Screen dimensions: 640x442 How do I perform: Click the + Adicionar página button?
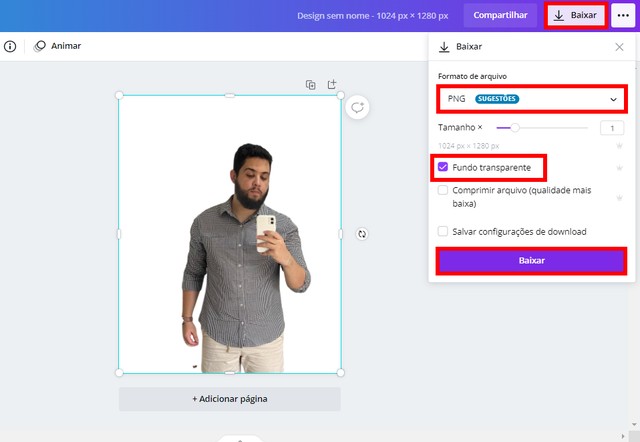230,399
